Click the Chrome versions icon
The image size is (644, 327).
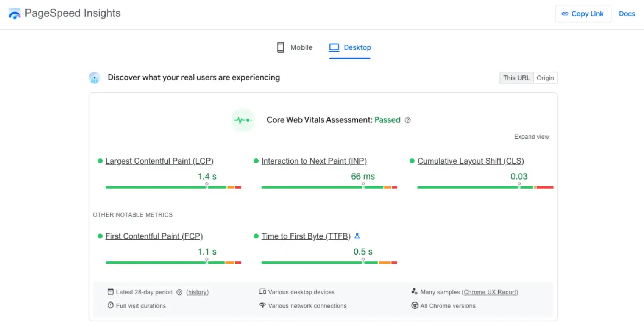click(415, 305)
